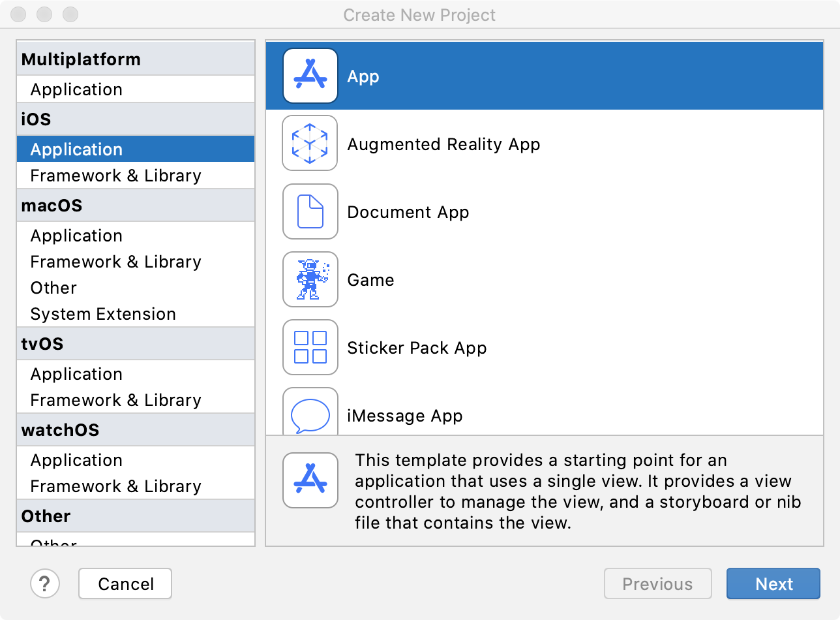The image size is (840, 620).
Task: Click the Other section header
Action: [136, 516]
